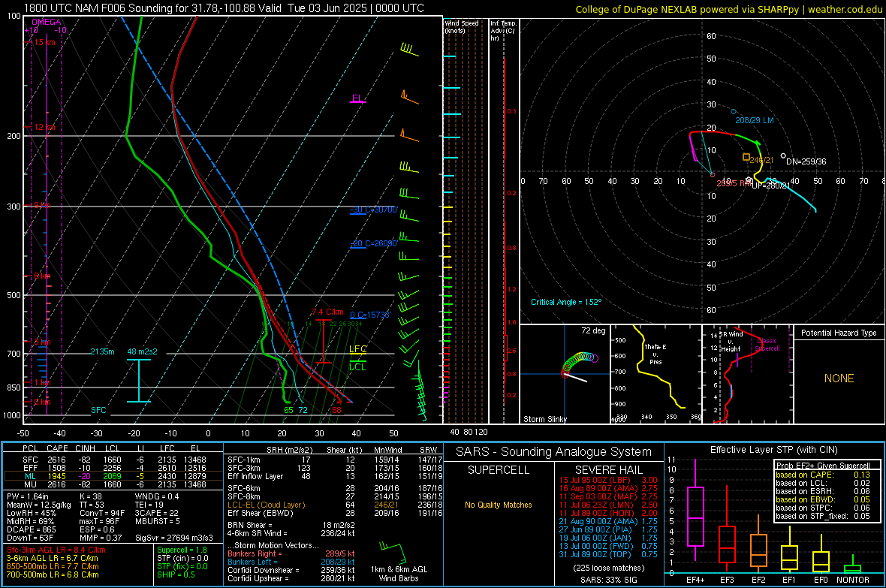Click the SHIP = 0.5 parameter

(x=176, y=574)
